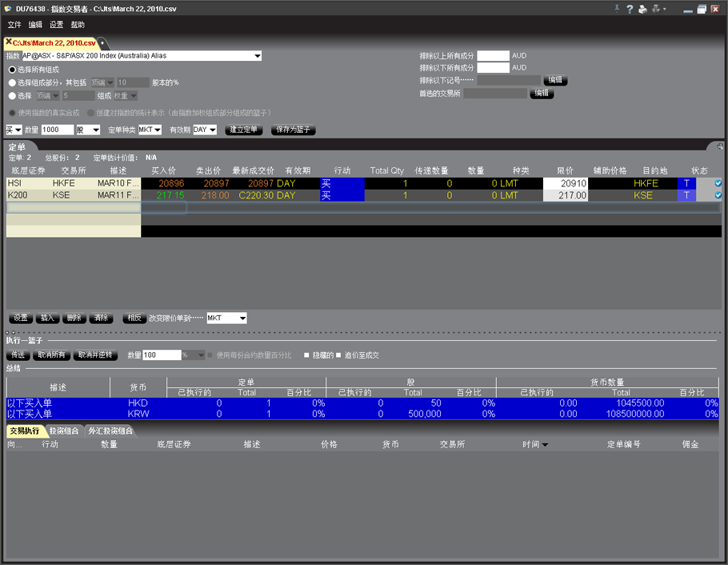Click the 数量 input field showing 1000

point(57,130)
